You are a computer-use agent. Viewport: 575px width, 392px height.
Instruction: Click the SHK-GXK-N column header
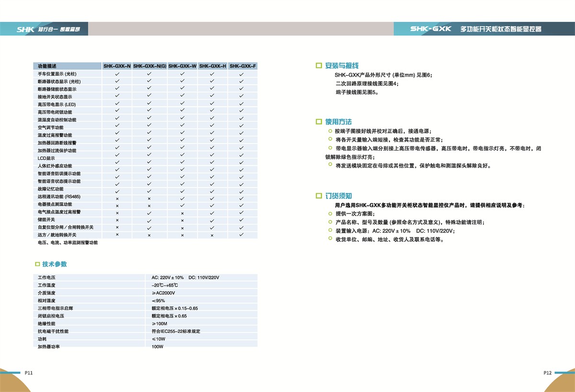(x=117, y=66)
